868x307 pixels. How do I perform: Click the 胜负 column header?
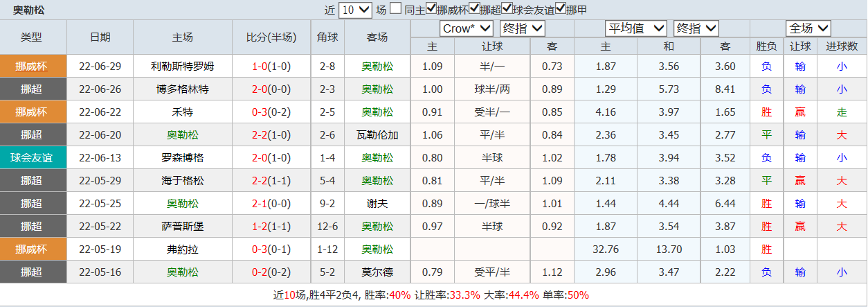766,46
